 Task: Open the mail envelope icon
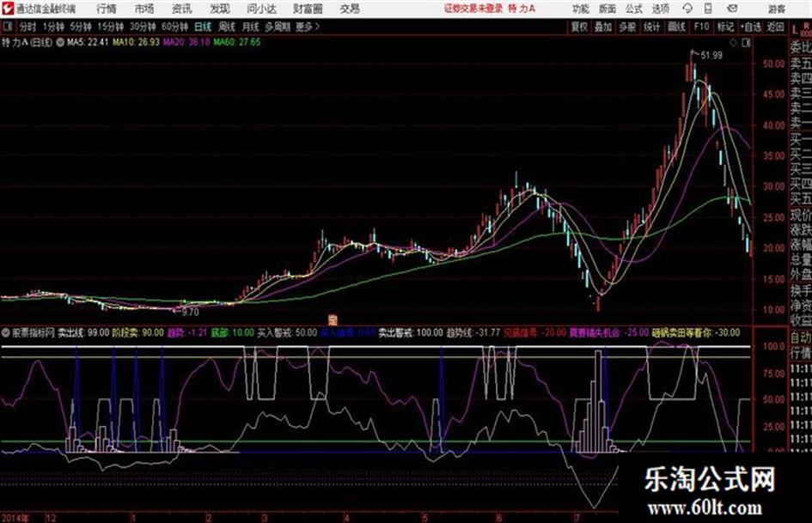pyautogui.click(x=732, y=9)
